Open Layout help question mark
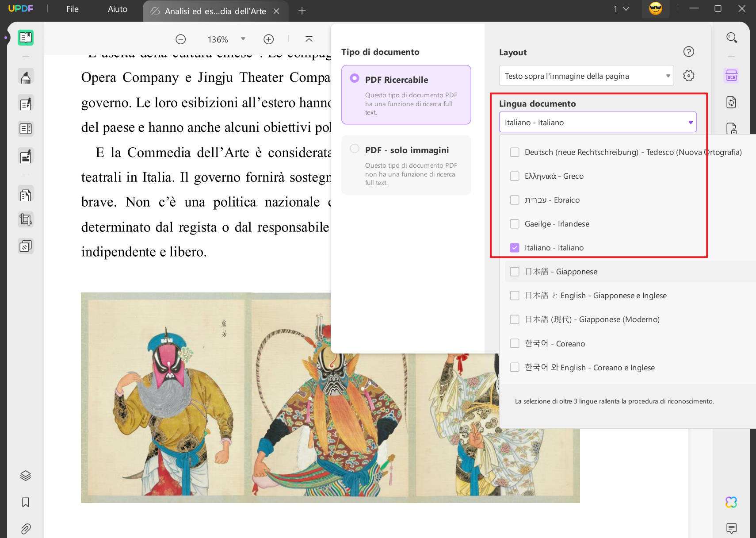The width and height of the screenshot is (756, 538). (x=689, y=52)
